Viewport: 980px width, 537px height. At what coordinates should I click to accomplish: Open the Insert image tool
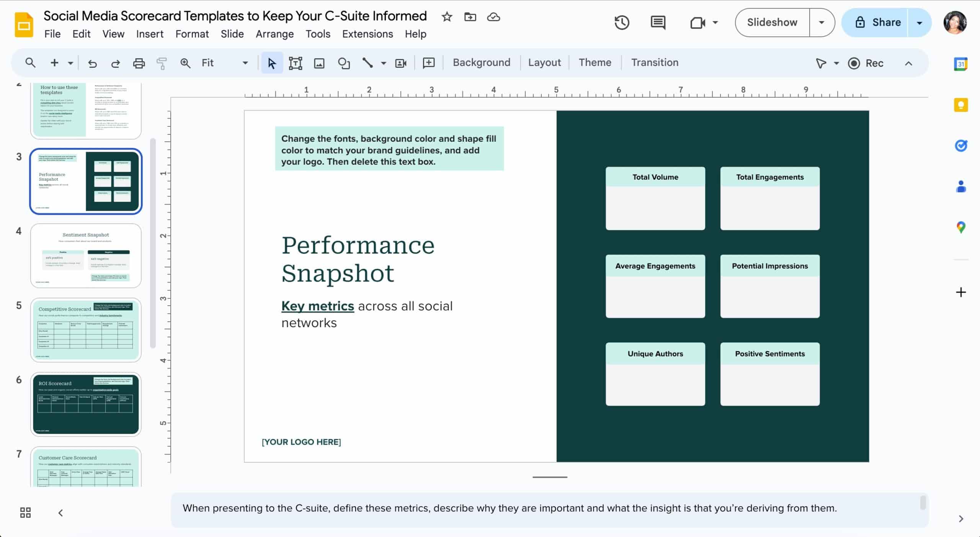tap(320, 63)
